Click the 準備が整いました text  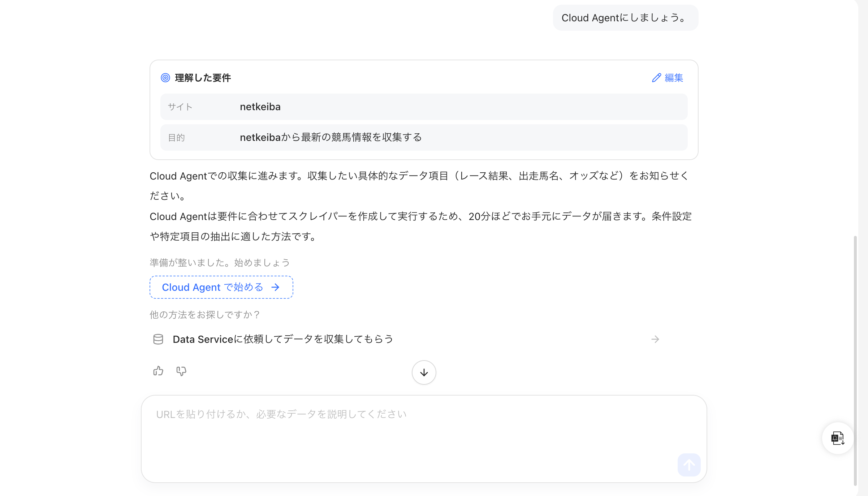(x=220, y=263)
